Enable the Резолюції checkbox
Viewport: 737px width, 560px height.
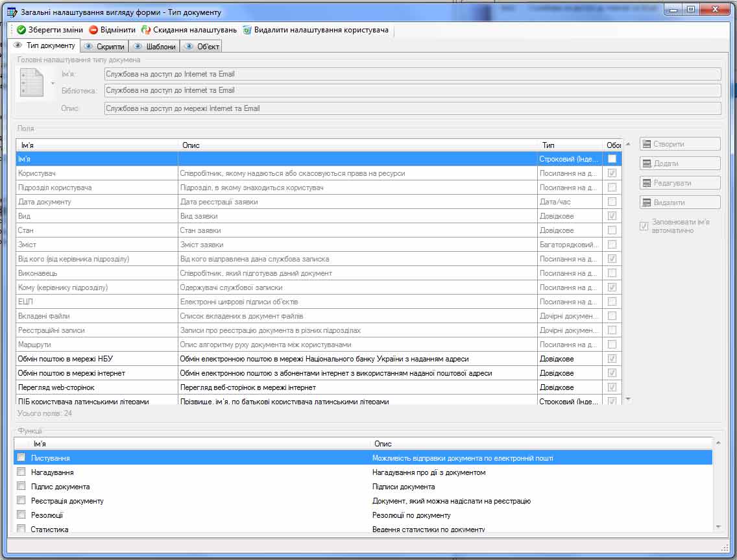[x=21, y=515]
